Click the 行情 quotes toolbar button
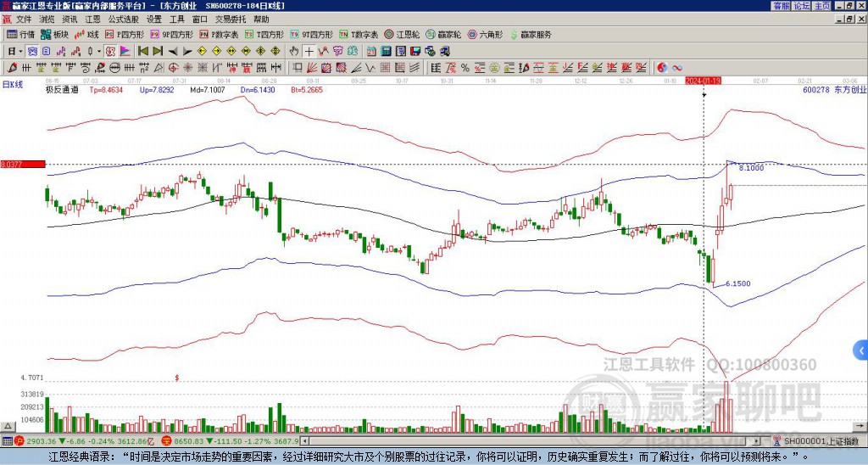Screen dimensions: 868x465 pos(21,34)
